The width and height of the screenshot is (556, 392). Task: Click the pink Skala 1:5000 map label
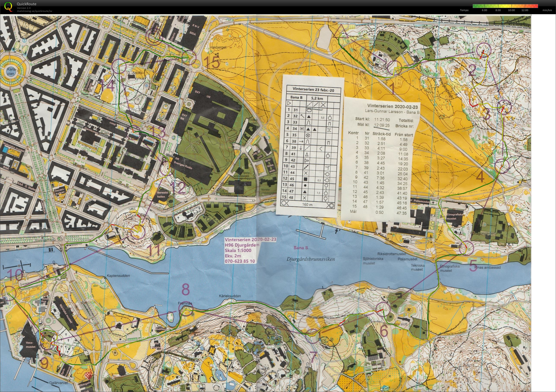point(238,250)
